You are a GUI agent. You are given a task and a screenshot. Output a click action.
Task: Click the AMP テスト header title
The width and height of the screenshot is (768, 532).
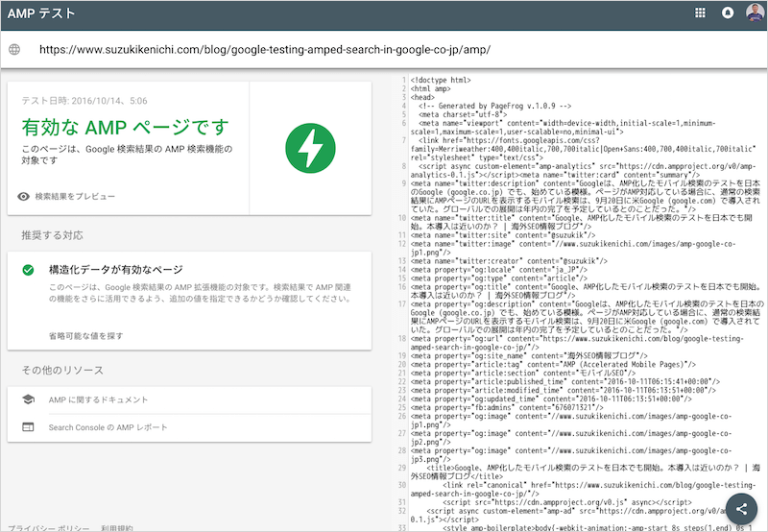coord(41,13)
